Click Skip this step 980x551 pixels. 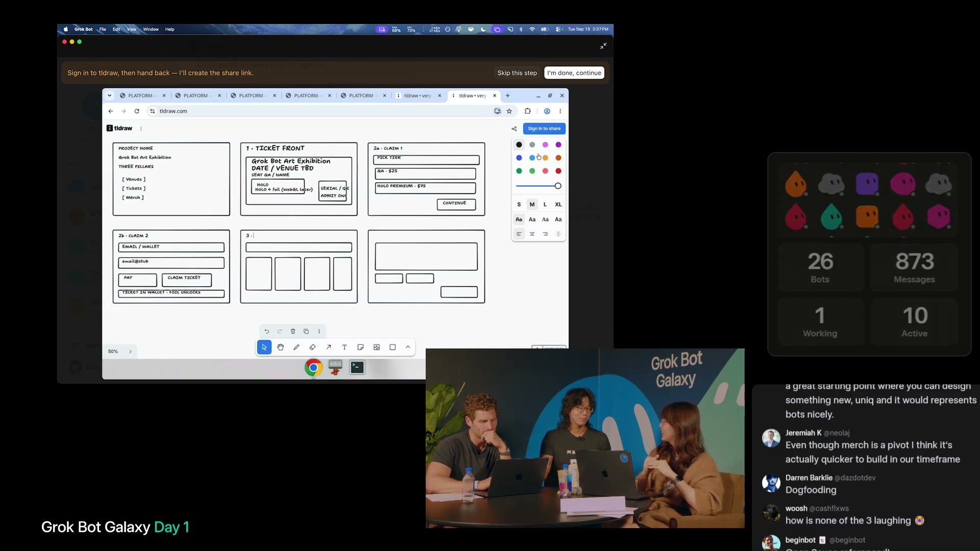coord(517,73)
